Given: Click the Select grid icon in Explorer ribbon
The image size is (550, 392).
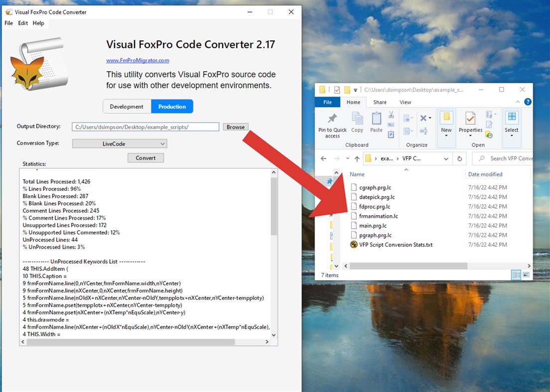Looking at the screenshot, I should (x=512, y=117).
